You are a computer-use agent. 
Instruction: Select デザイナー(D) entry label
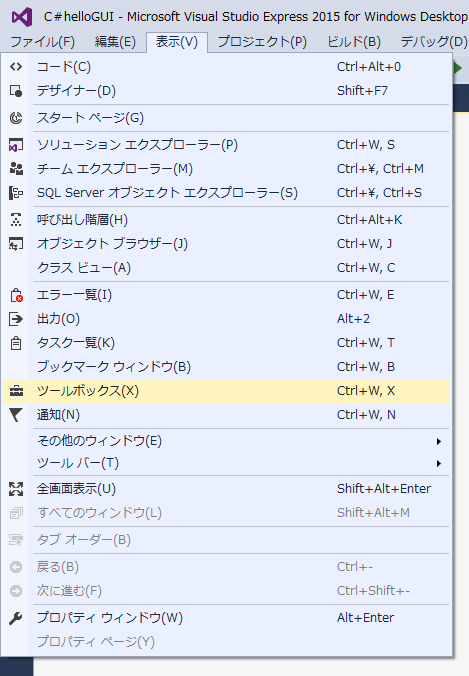pos(76,91)
